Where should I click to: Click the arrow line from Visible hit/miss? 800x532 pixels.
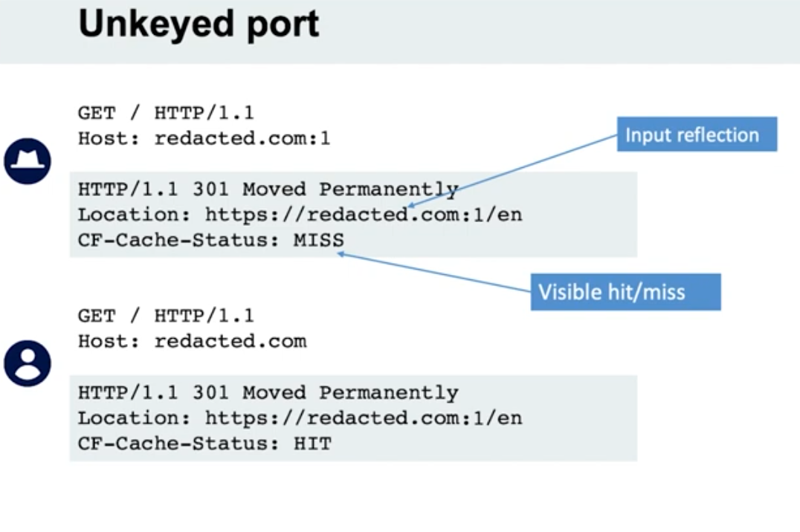coord(439,273)
